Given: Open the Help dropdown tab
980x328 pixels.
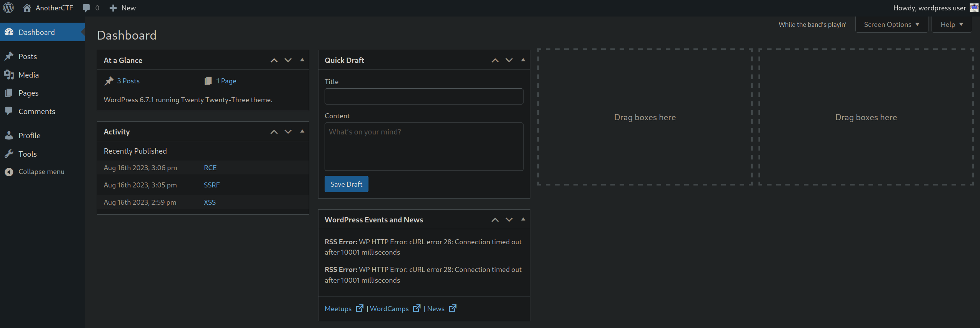Looking at the screenshot, I should 952,25.
